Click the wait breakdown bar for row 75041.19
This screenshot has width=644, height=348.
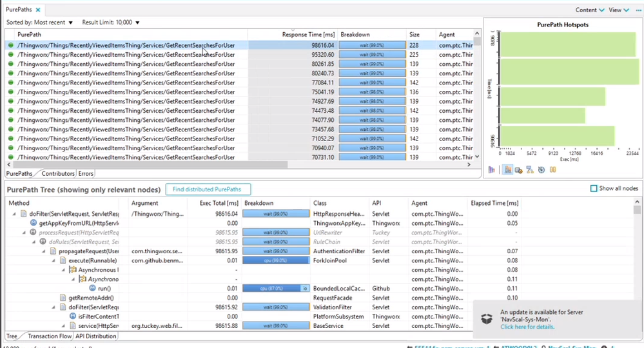point(372,92)
